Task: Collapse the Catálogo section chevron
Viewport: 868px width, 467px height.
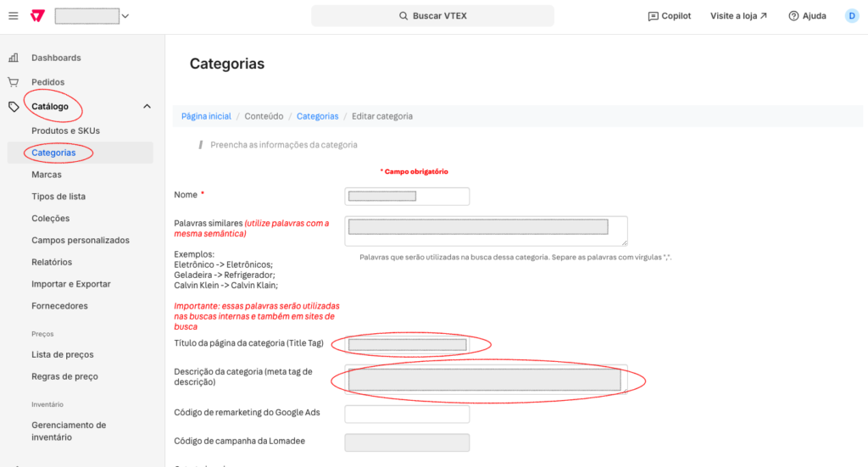Action: tap(147, 107)
